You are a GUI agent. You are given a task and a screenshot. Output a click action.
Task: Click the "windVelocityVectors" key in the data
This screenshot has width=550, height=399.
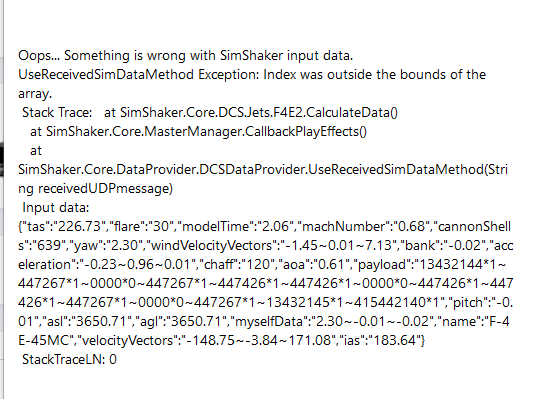click(212, 245)
